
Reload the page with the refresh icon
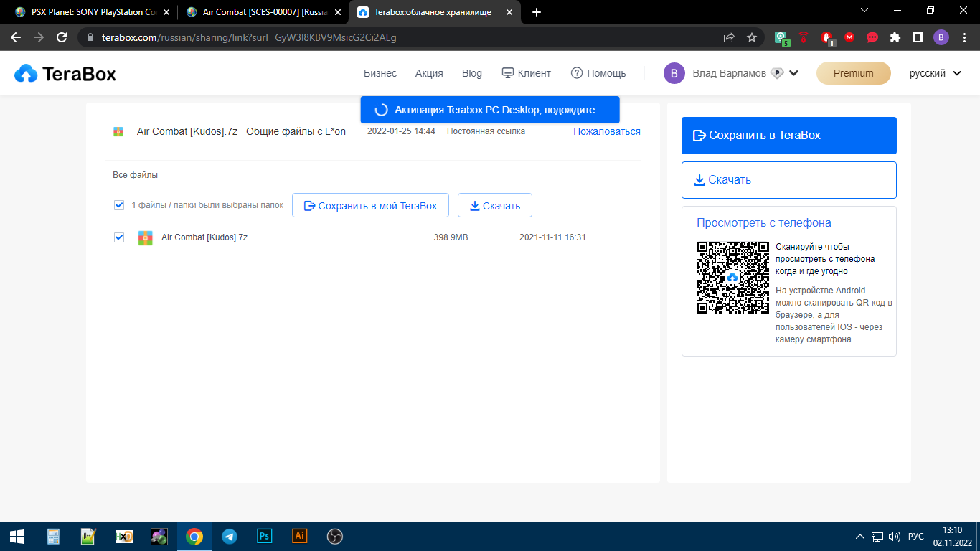[62, 37]
